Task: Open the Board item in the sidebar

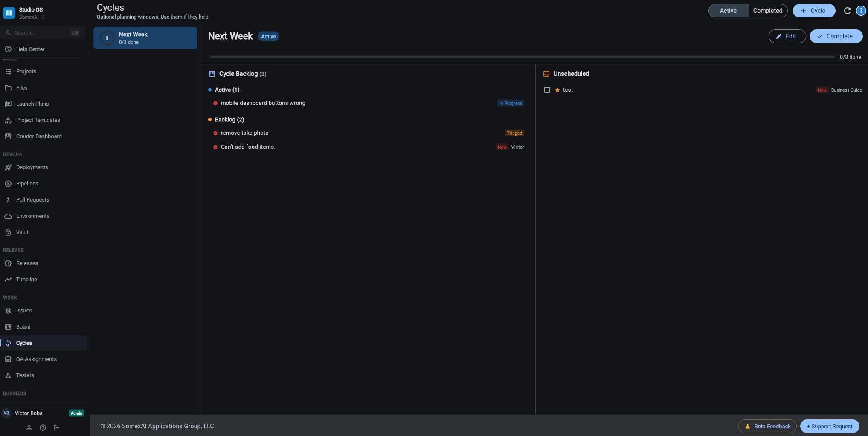Action: 23,326
